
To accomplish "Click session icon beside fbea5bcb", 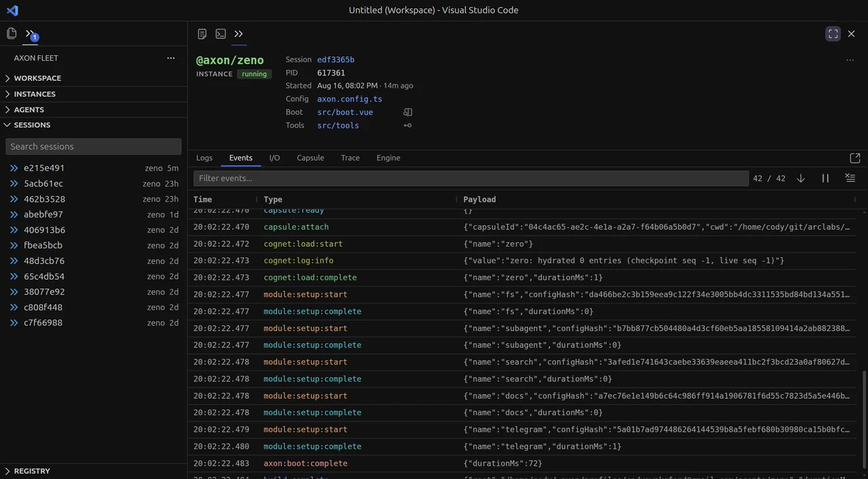I will (14, 246).
